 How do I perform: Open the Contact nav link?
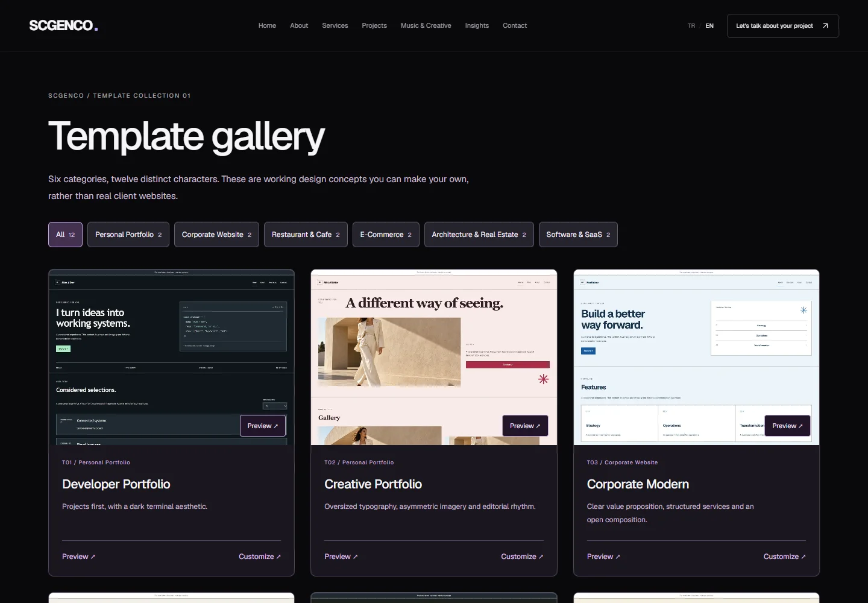pos(515,25)
